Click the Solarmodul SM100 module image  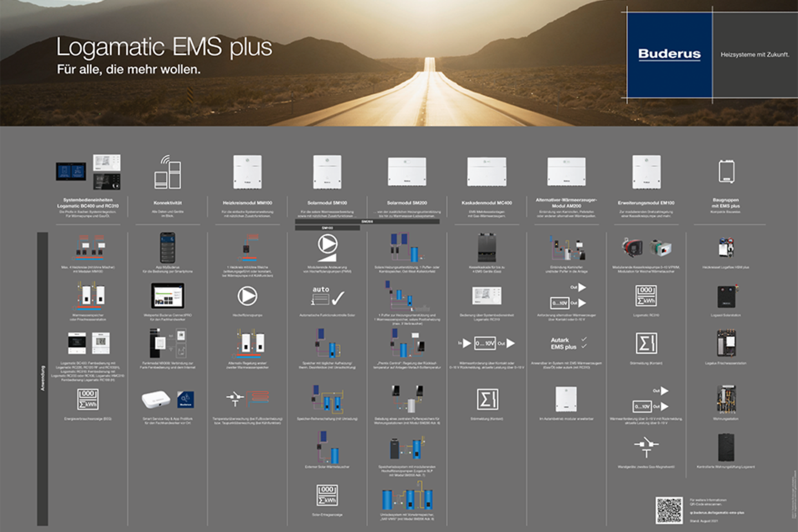click(x=327, y=172)
